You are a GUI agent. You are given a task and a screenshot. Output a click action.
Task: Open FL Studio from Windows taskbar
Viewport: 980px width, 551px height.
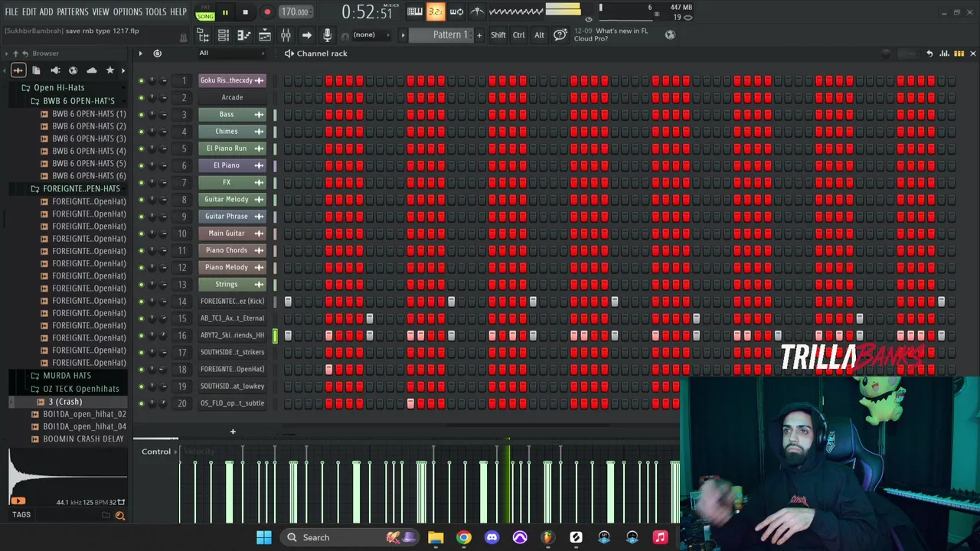[547, 537]
